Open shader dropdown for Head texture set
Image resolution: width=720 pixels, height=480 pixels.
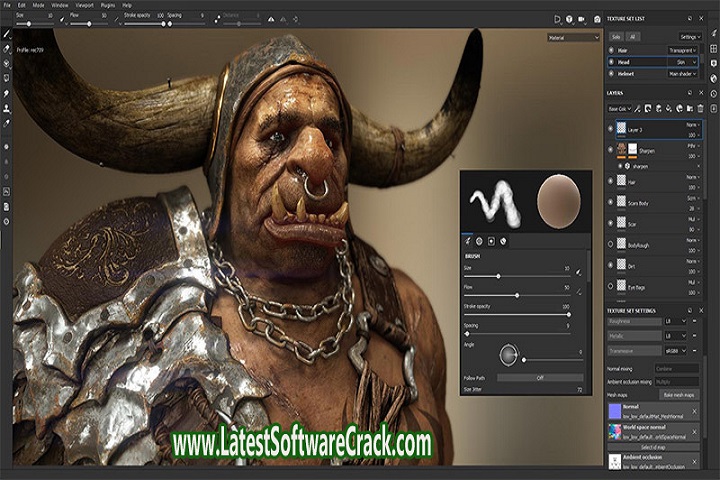click(x=683, y=62)
